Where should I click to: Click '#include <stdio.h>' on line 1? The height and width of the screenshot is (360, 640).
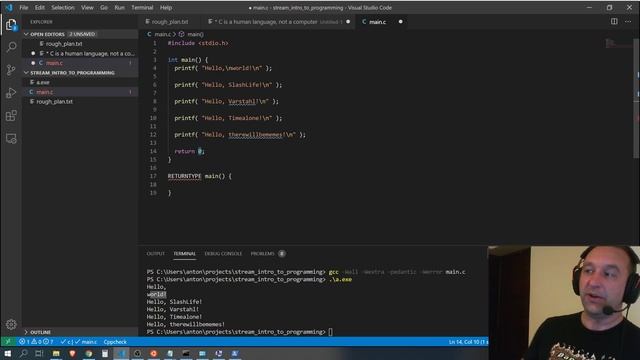(198, 43)
